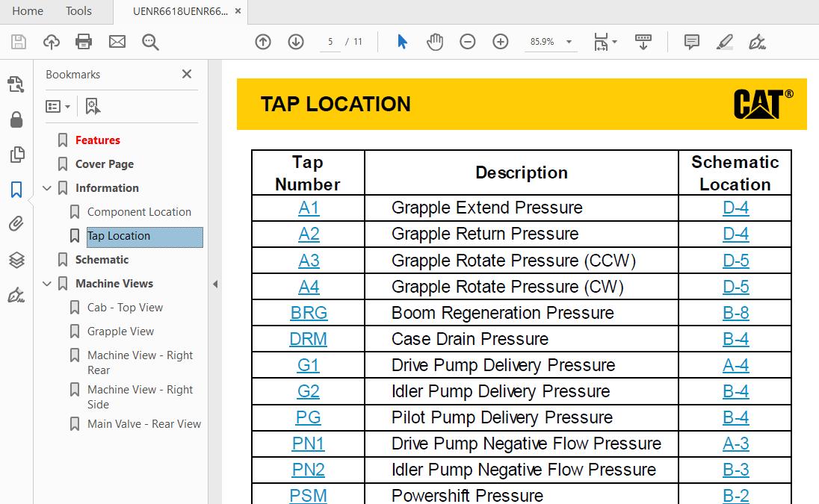Open the Component Location bookmark

[x=139, y=212]
